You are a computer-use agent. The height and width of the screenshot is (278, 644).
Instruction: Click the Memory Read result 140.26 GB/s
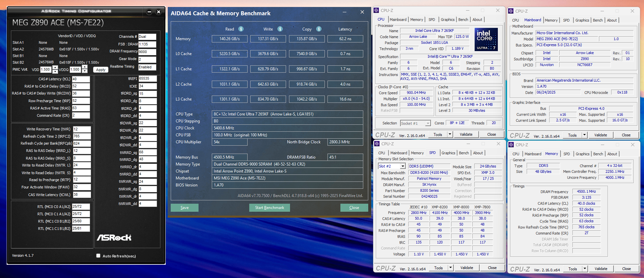[229, 39]
